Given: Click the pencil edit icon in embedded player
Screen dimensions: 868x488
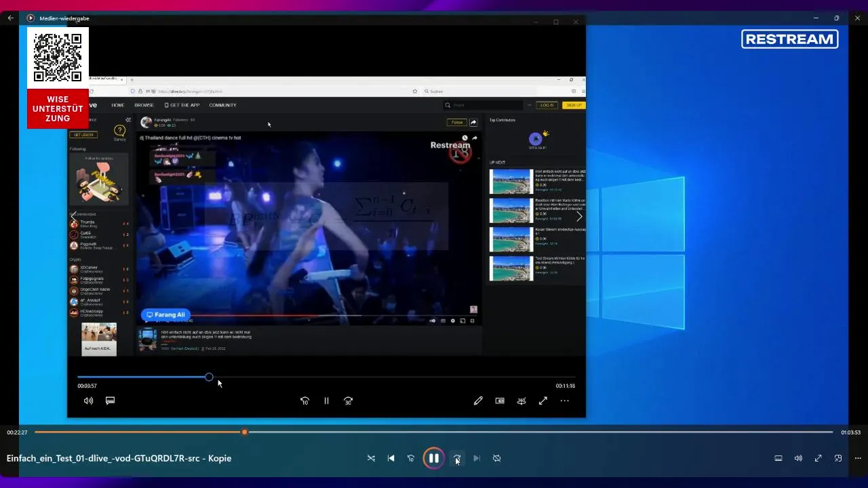Looking at the screenshot, I should 478,401.
